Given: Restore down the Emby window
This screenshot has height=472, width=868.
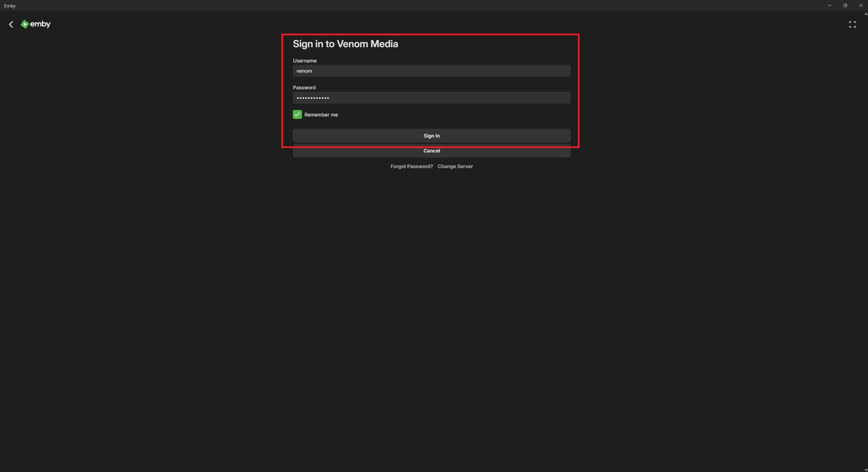Looking at the screenshot, I should pyautogui.click(x=845, y=5).
